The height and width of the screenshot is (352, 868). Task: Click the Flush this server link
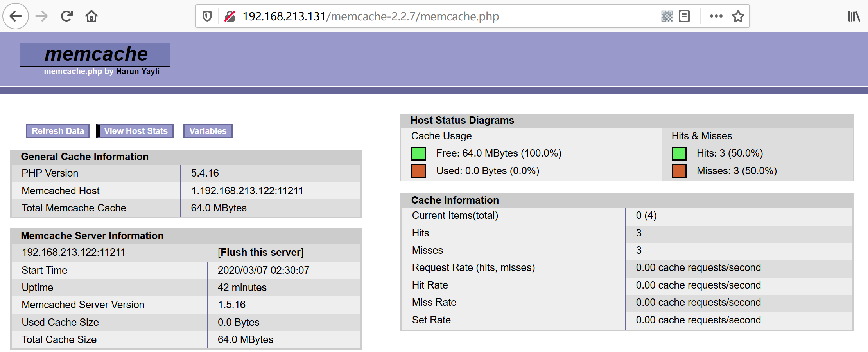click(x=260, y=252)
